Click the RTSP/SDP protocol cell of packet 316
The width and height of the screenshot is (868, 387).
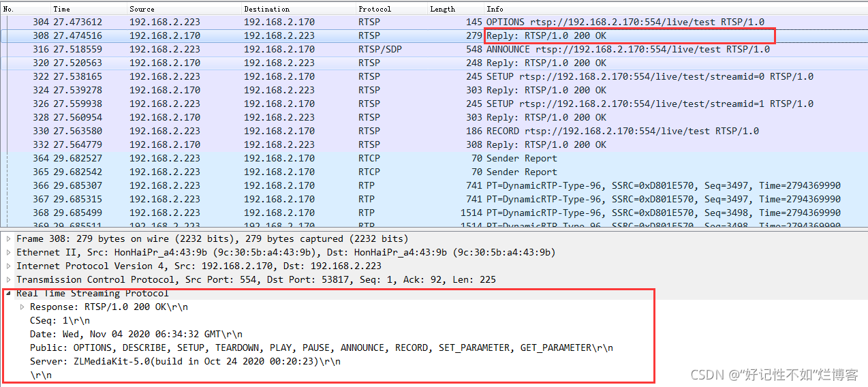pyautogui.click(x=380, y=49)
